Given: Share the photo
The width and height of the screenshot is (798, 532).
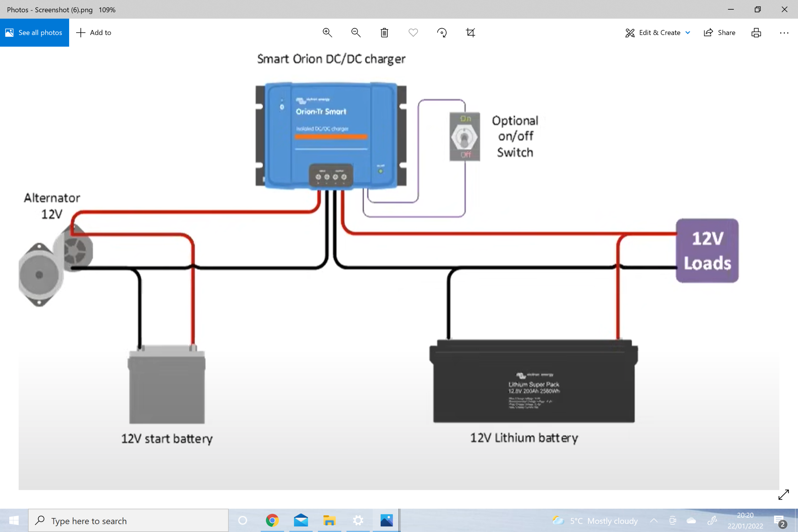Looking at the screenshot, I should [x=719, y=33].
